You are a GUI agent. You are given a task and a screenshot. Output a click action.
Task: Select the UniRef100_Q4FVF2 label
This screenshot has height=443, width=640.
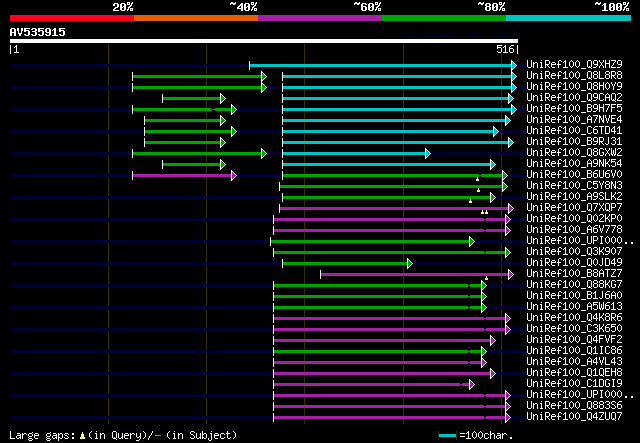coord(574,340)
